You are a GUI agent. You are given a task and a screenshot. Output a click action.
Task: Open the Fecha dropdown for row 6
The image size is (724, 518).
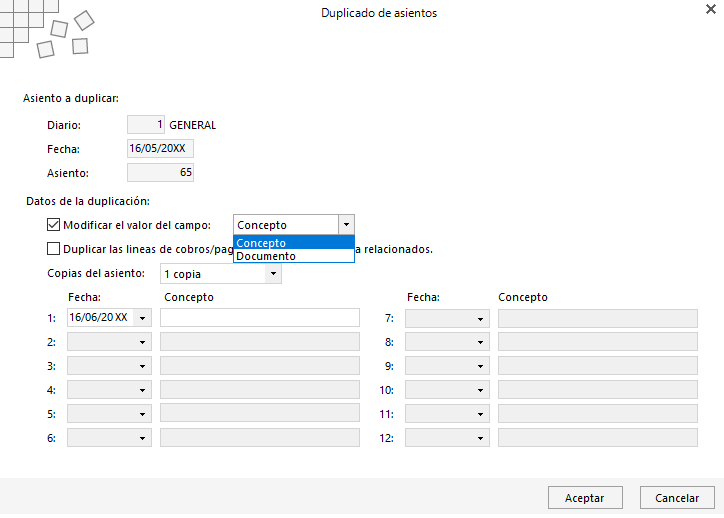click(x=142, y=438)
